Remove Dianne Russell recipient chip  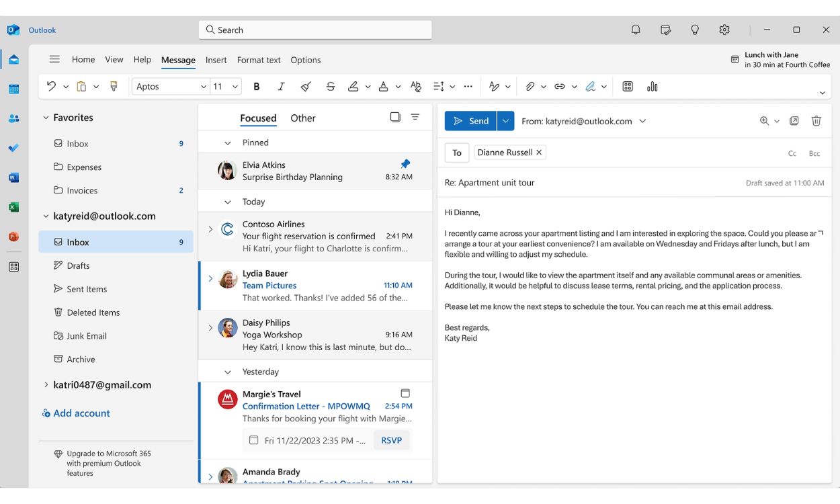pyautogui.click(x=539, y=153)
